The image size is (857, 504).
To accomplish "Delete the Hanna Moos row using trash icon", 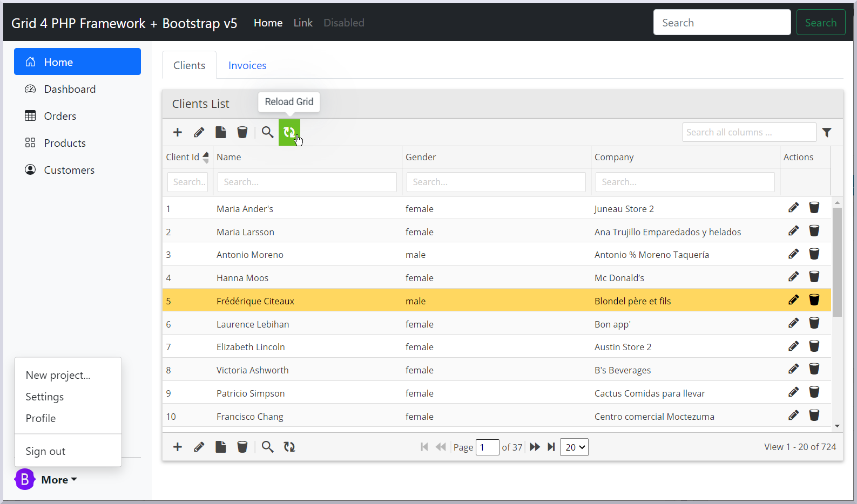I will [x=814, y=277].
